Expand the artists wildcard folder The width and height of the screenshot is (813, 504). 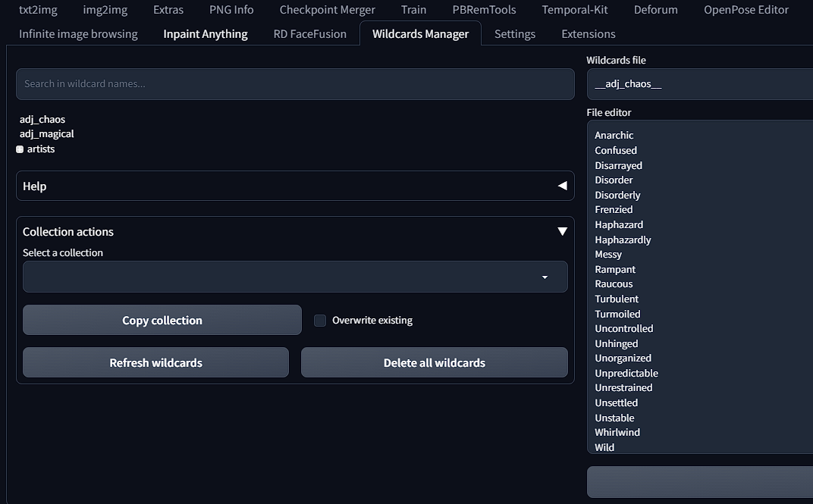(20, 149)
